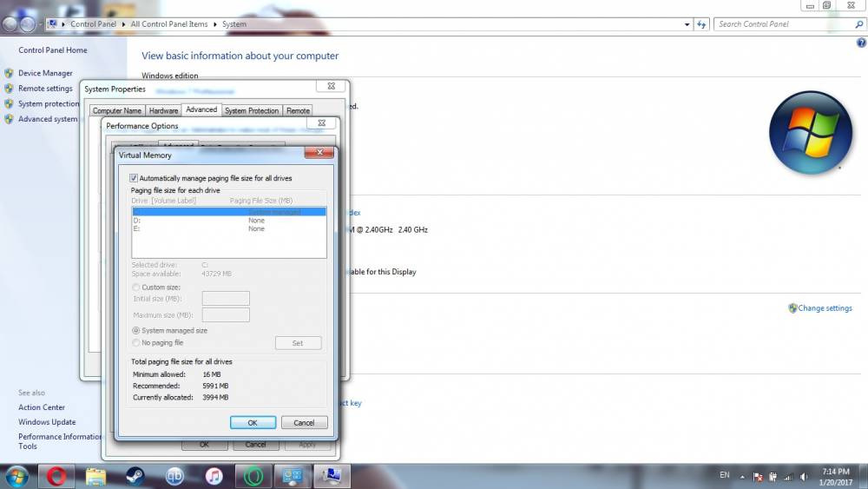Click the help question mark icon
The height and width of the screenshot is (489, 868).
tap(861, 43)
